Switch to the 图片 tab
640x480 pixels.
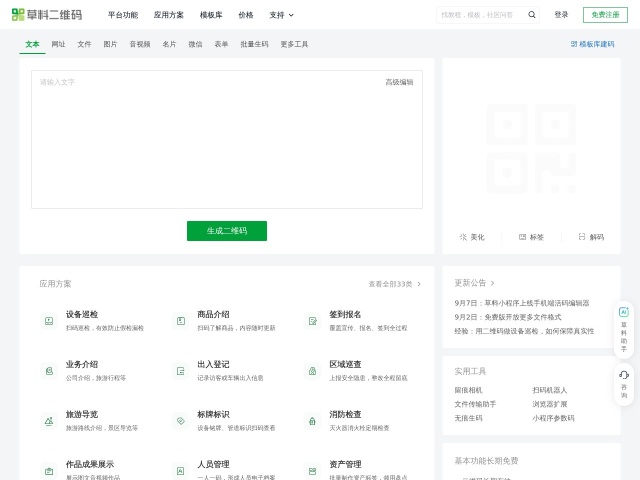click(x=110, y=44)
